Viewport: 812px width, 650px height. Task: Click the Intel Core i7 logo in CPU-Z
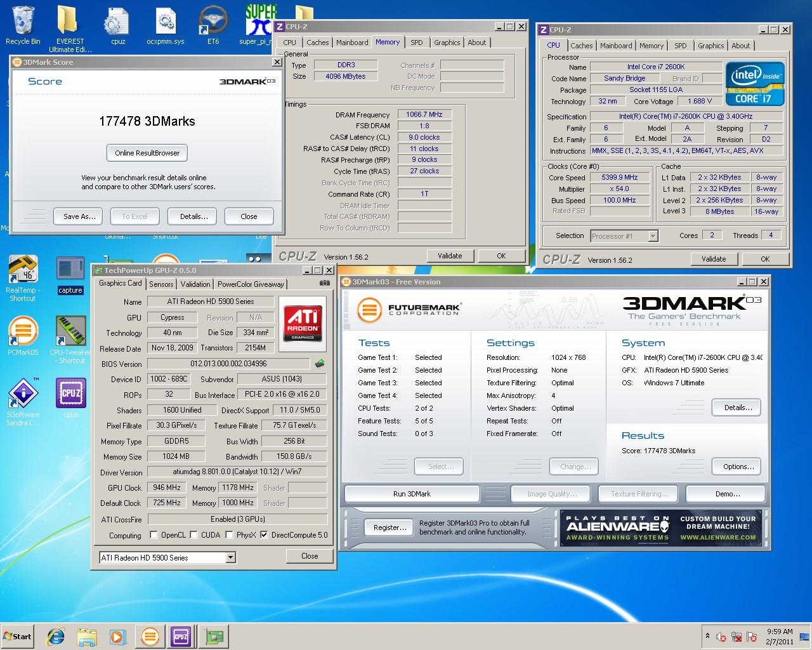coord(755,83)
